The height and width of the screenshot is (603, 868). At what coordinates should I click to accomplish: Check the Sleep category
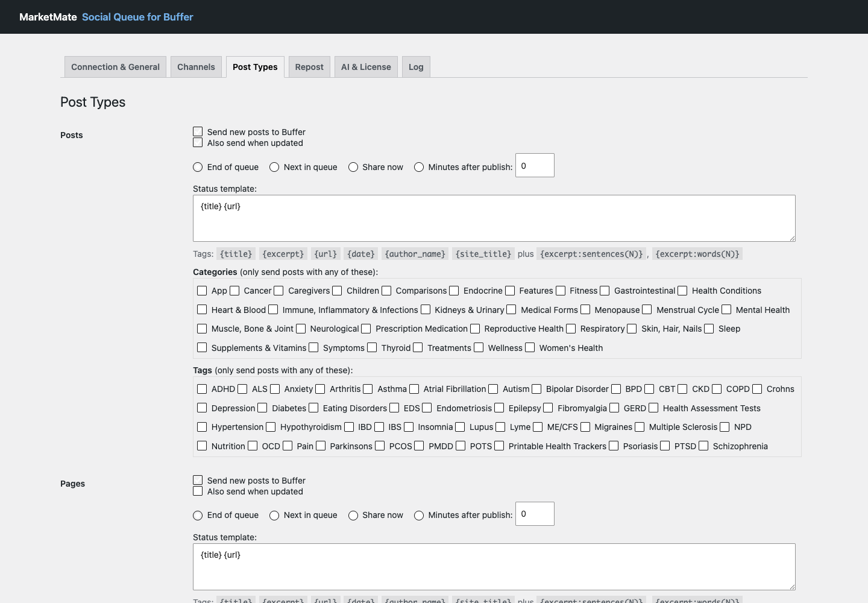[x=709, y=329]
